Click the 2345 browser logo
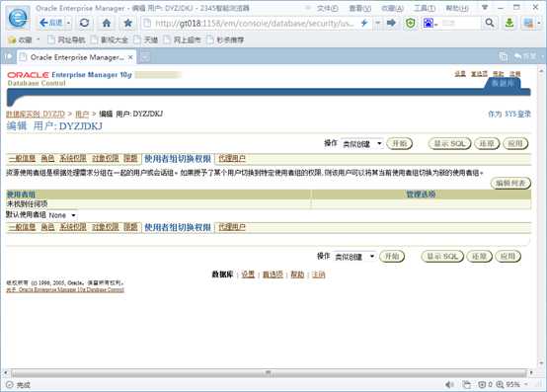 18,18
